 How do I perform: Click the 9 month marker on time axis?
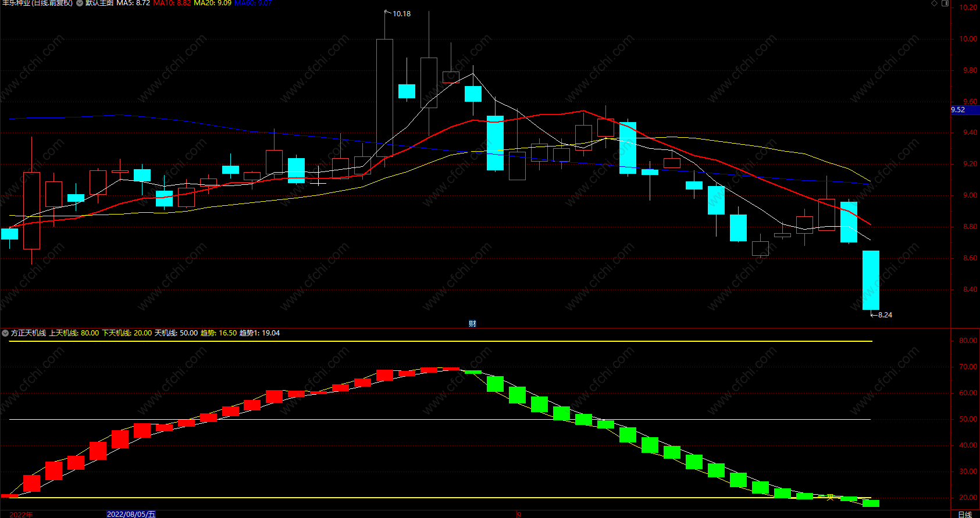[x=519, y=514]
